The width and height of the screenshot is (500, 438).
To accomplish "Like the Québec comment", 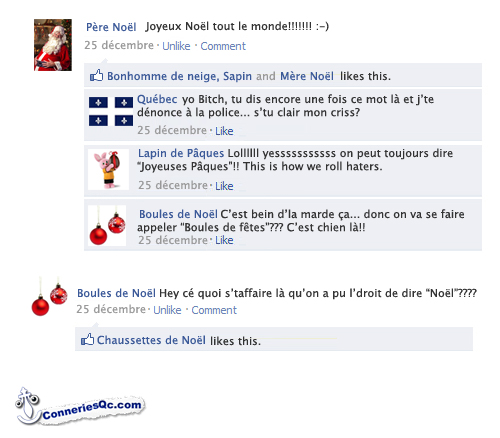I will coord(224,131).
